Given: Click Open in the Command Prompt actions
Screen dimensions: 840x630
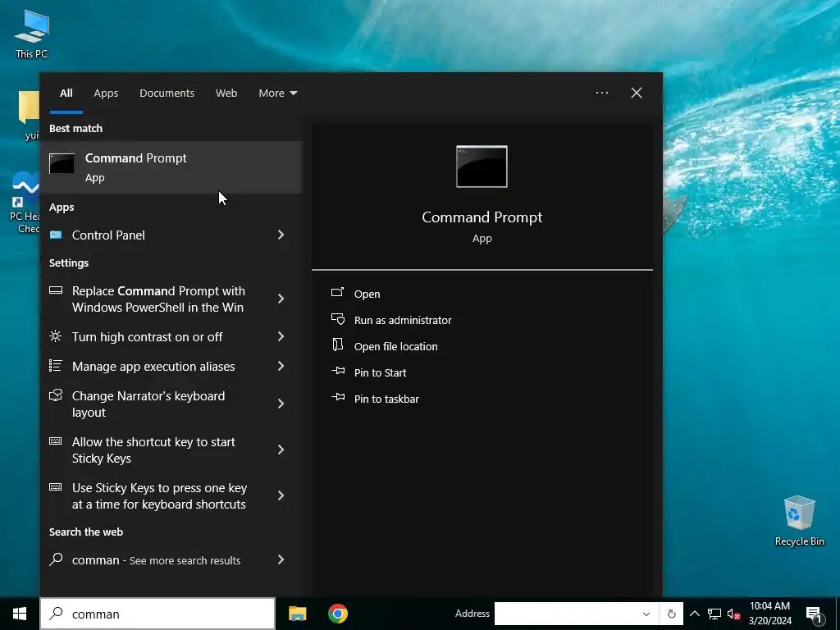Looking at the screenshot, I should click(367, 294).
